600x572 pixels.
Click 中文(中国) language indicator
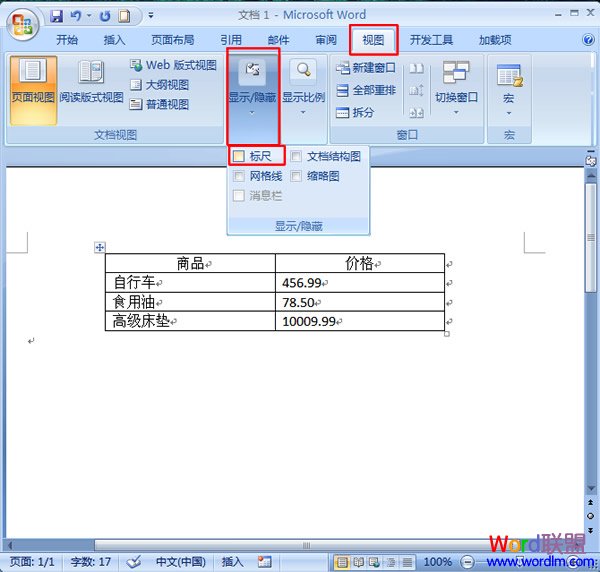[x=181, y=562]
